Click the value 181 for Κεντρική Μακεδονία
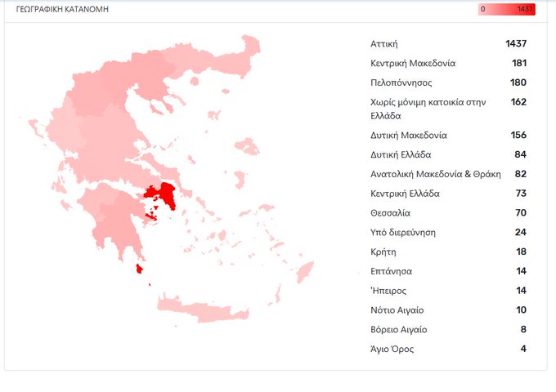 [519, 63]
